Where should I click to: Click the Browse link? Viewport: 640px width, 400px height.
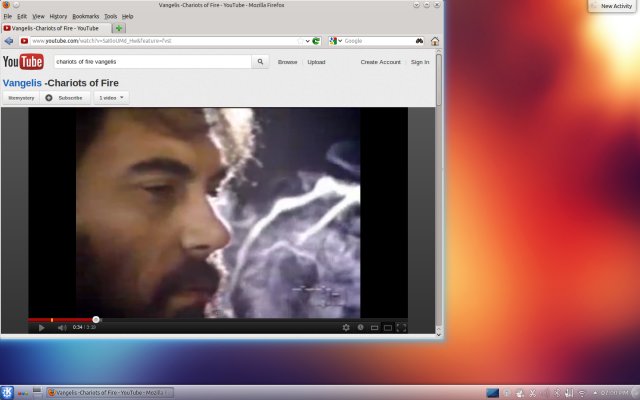click(x=287, y=62)
